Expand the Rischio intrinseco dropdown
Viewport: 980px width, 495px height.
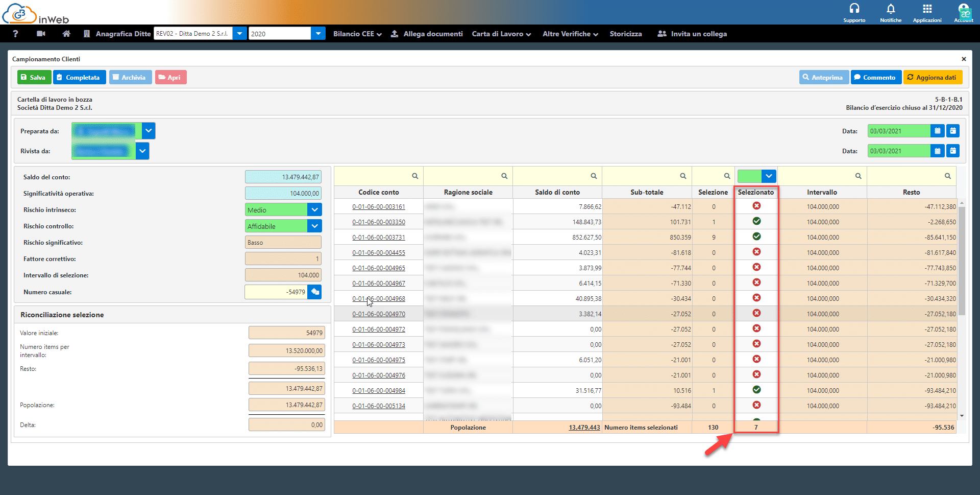pos(315,210)
